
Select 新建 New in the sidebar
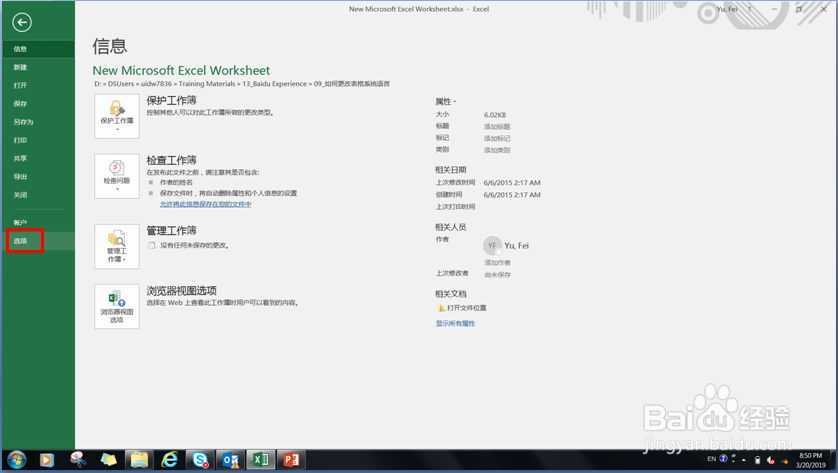tap(38, 67)
